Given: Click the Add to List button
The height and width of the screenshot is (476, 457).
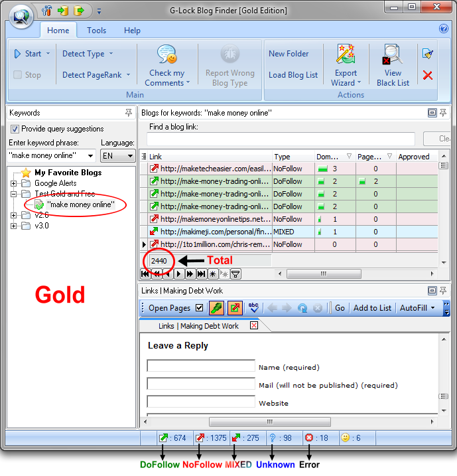Looking at the screenshot, I should [x=372, y=308].
